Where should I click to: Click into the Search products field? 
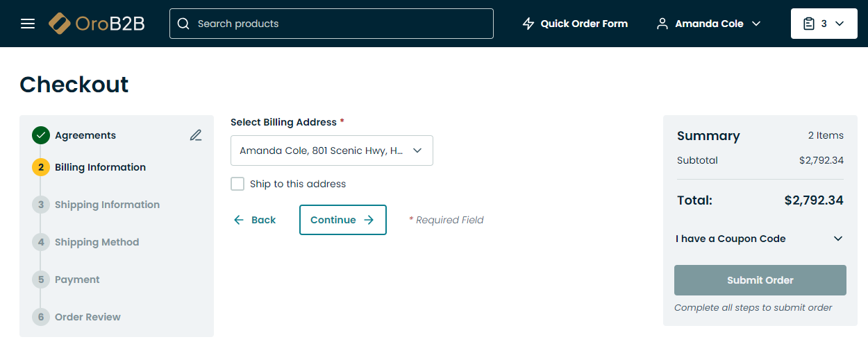pyautogui.click(x=340, y=24)
